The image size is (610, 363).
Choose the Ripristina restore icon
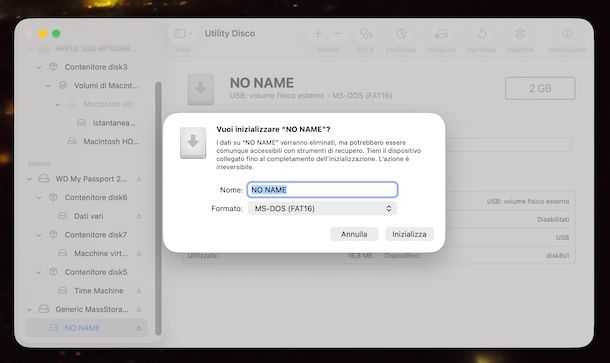coord(482,34)
